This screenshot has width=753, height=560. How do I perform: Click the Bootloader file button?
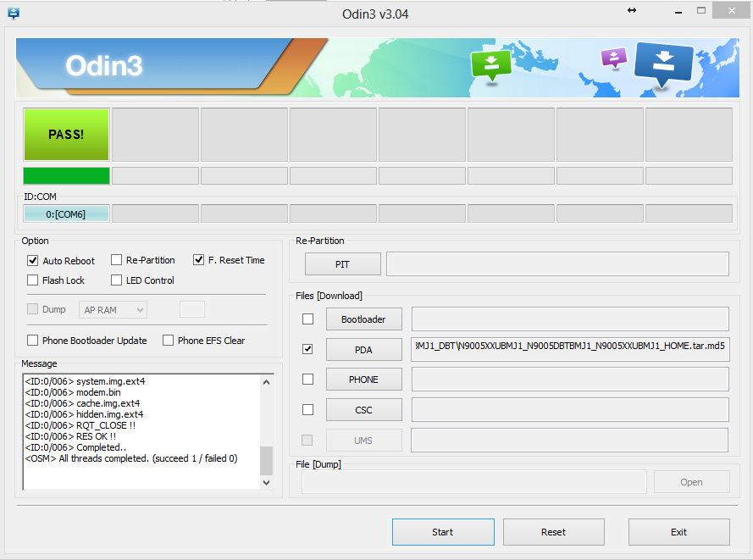coord(364,319)
